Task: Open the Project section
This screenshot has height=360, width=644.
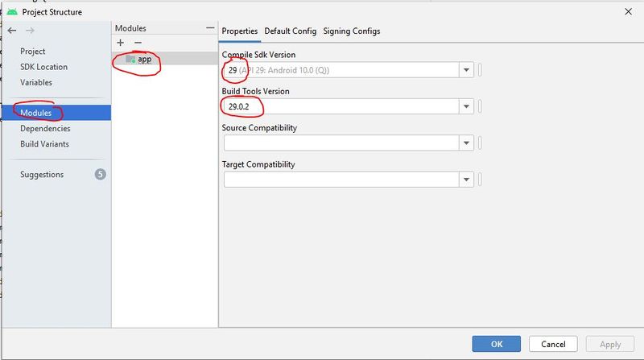Action: click(x=32, y=52)
